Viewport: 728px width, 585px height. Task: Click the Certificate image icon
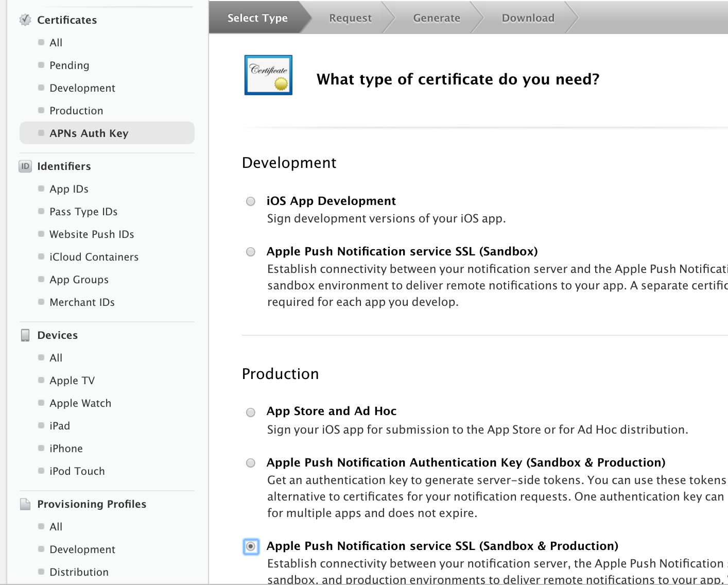268,75
